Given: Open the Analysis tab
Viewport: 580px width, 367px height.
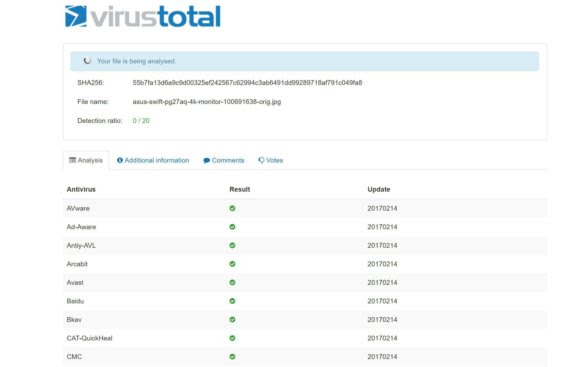Looking at the screenshot, I should point(86,160).
